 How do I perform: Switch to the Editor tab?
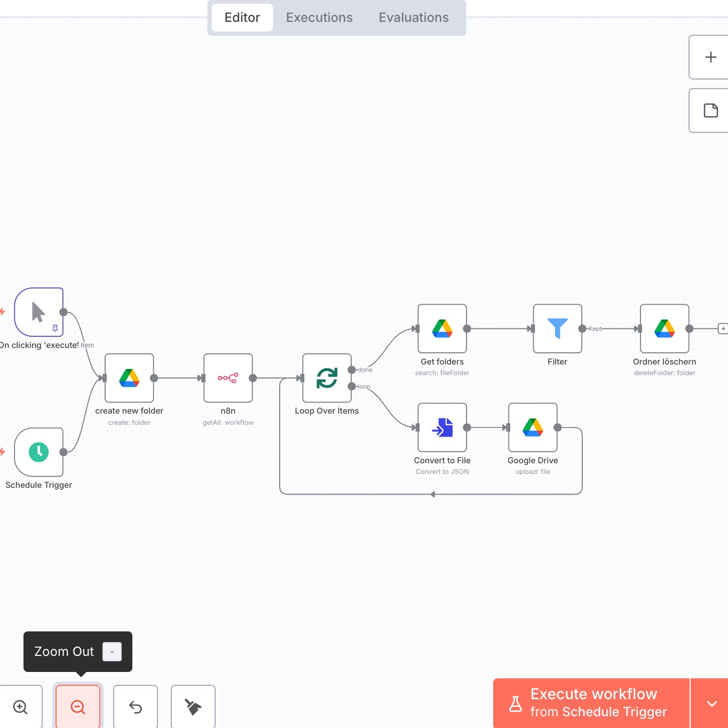(242, 18)
